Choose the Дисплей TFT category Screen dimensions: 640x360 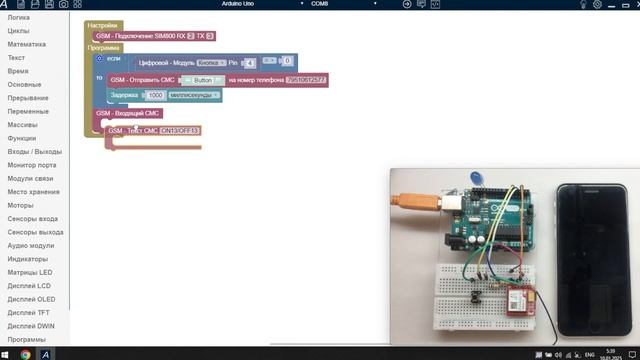(x=29, y=313)
